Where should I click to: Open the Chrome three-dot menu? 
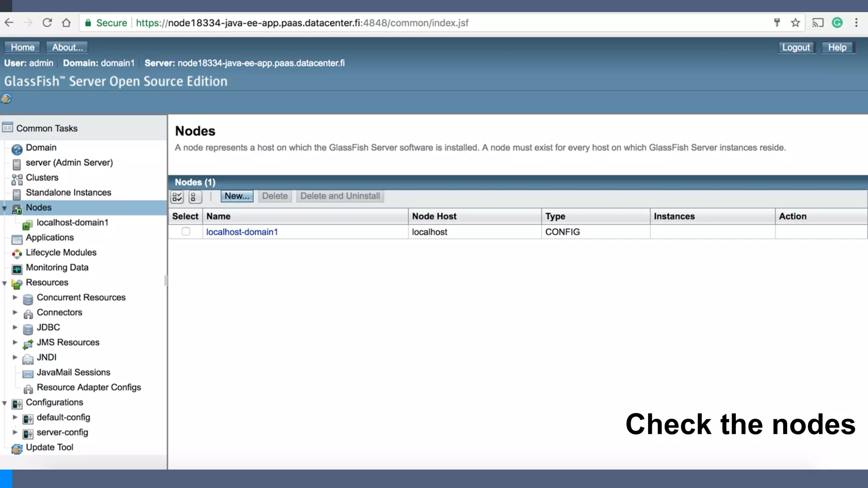tap(856, 23)
